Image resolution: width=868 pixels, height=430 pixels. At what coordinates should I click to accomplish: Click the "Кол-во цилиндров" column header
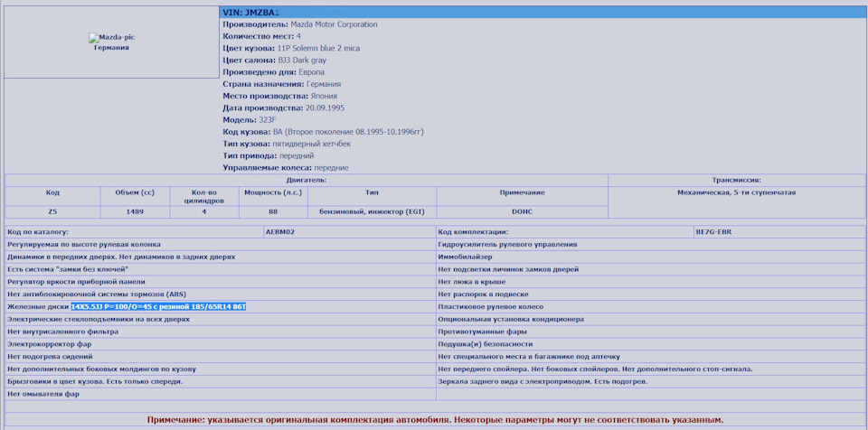point(204,196)
